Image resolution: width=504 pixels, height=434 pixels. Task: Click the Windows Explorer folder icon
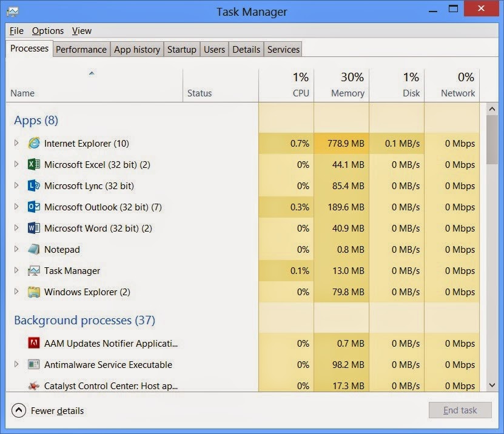tap(34, 292)
